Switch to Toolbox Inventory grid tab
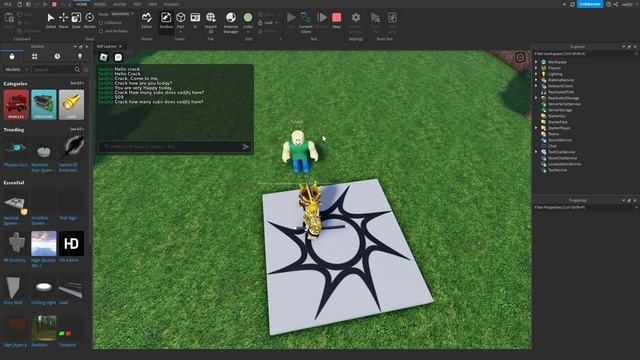 coord(35,56)
